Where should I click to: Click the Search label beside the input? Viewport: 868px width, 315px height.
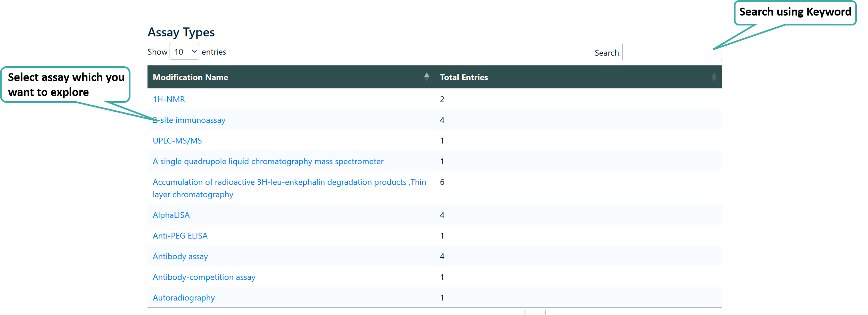607,53
